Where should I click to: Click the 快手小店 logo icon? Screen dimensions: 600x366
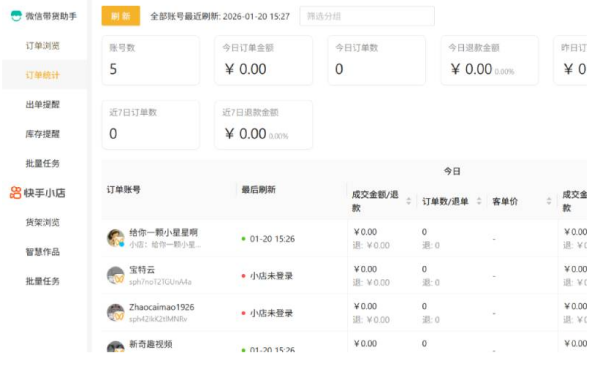click(15, 193)
